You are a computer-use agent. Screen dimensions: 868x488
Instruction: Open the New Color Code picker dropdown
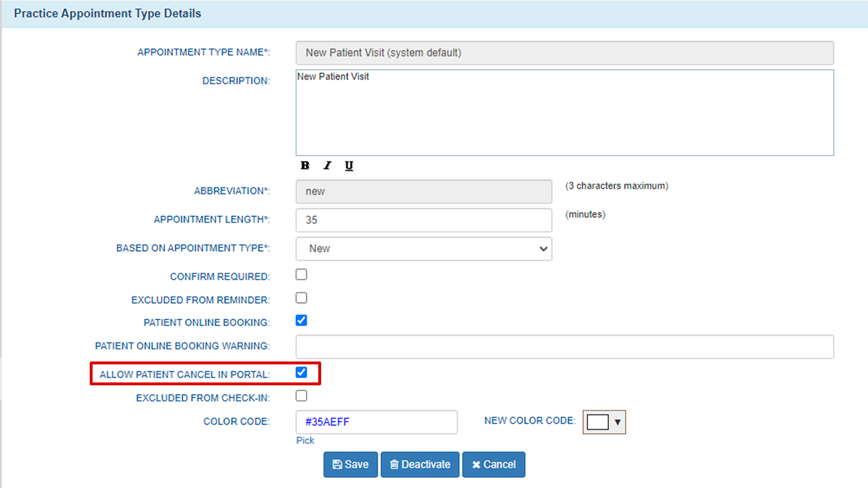[x=604, y=421]
